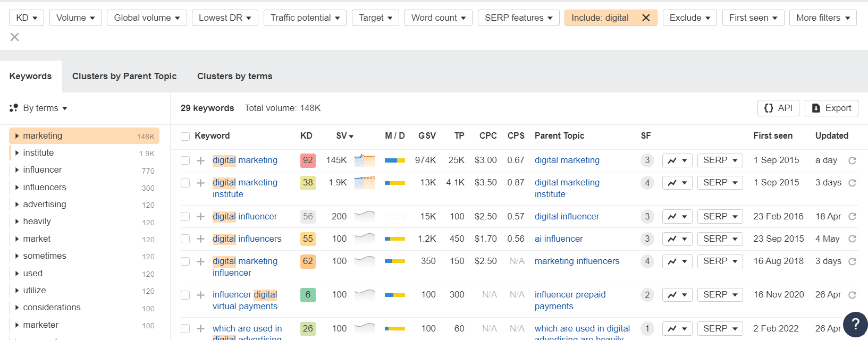Add 'digital marketing institute' with plus icon

pyautogui.click(x=200, y=183)
